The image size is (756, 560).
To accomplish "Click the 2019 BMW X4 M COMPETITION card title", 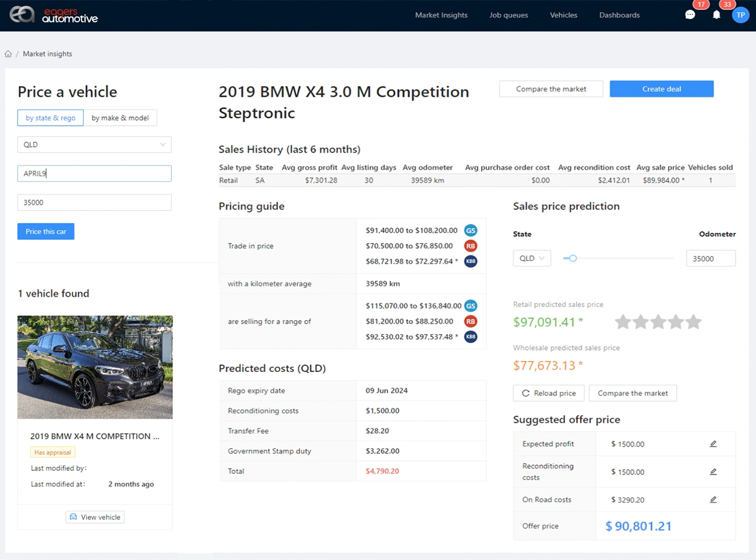I will click(x=95, y=436).
